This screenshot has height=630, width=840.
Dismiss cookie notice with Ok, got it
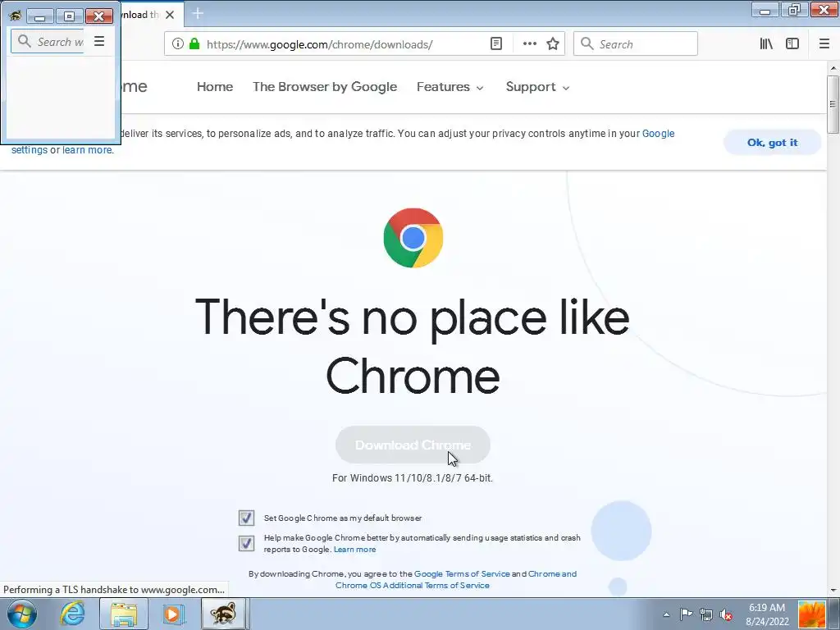pos(772,143)
